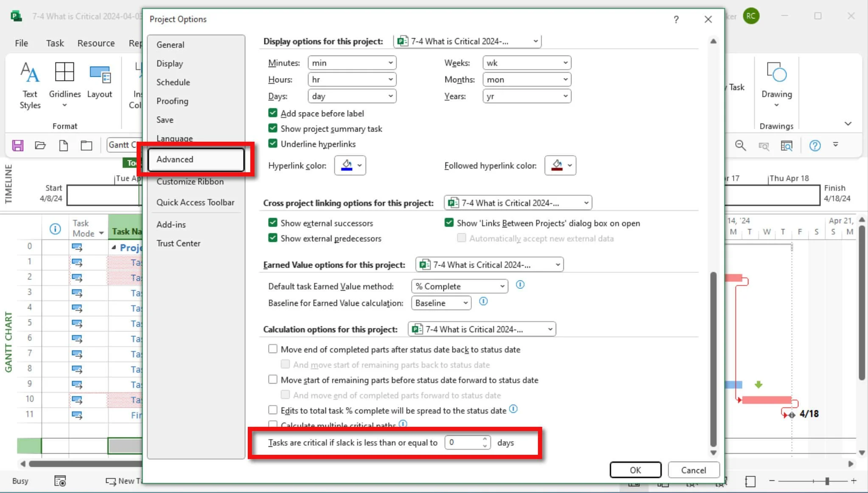Expand Default task Earned Value method dropdown
The height and width of the screenshot is (493, 868).
[460, 286]
